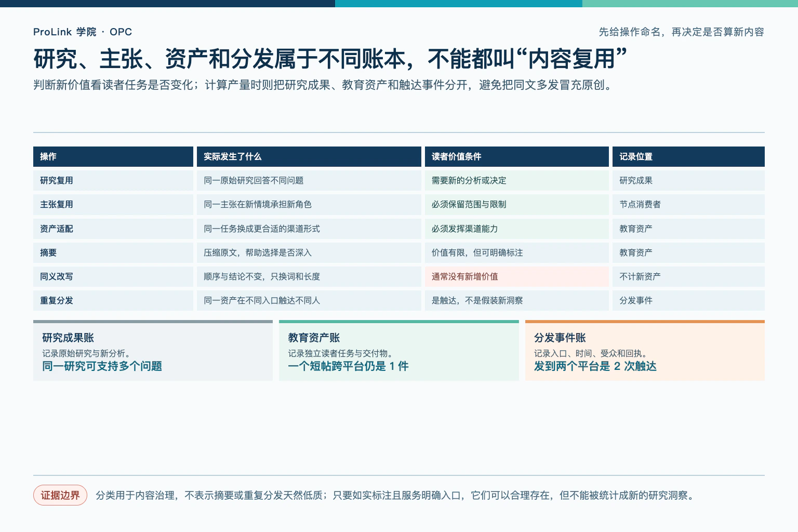Click the '证据边界' pill badge
The image size is (798, 532).
click(x=60, y=495)
